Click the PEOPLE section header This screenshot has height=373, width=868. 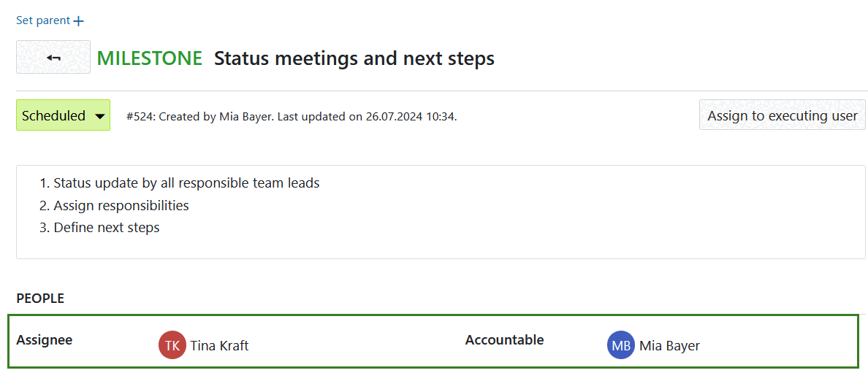40,299
